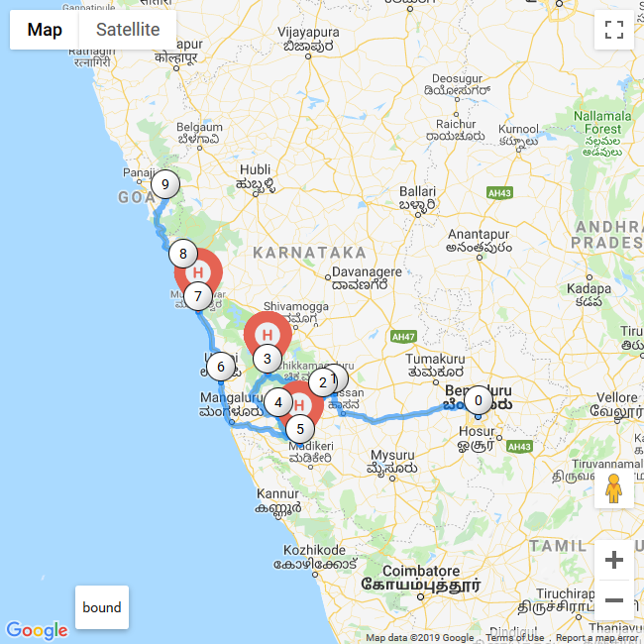The height and width of the screenshot is (644, 644).
Task: Click waypoint marker 7 near Murudeshwar
Action: 198,296
